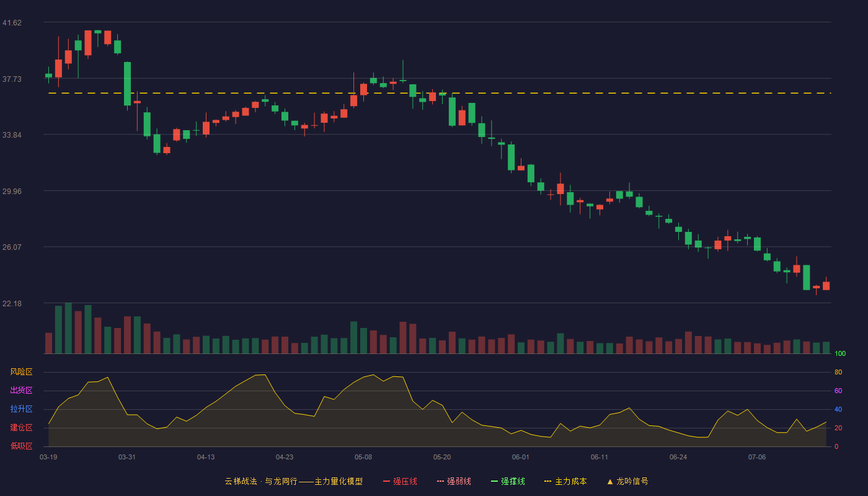The width and height of the screenshot is (868, 496).
Task: Select the 41.62 price axis label
Action: (12, 23)
